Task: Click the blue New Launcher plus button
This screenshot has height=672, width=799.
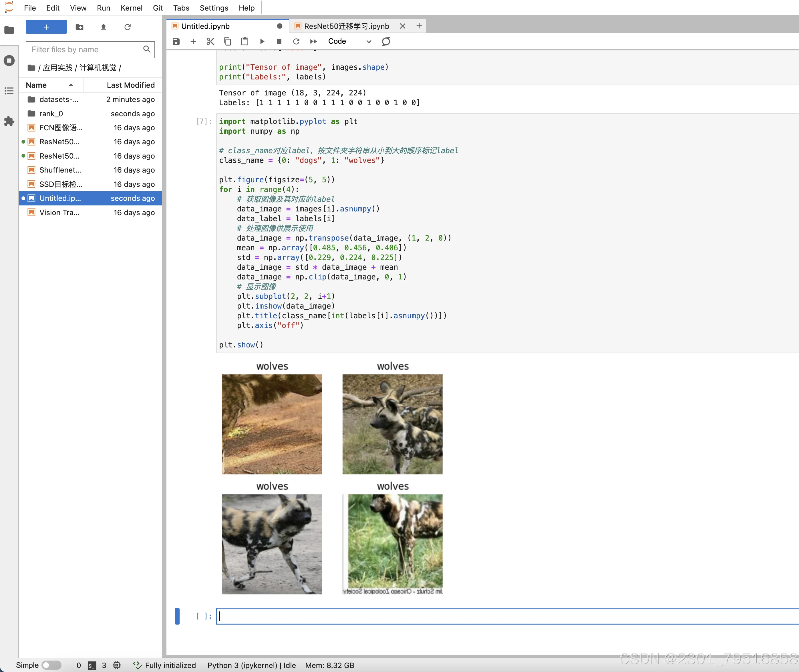Action: pos(46,27)
